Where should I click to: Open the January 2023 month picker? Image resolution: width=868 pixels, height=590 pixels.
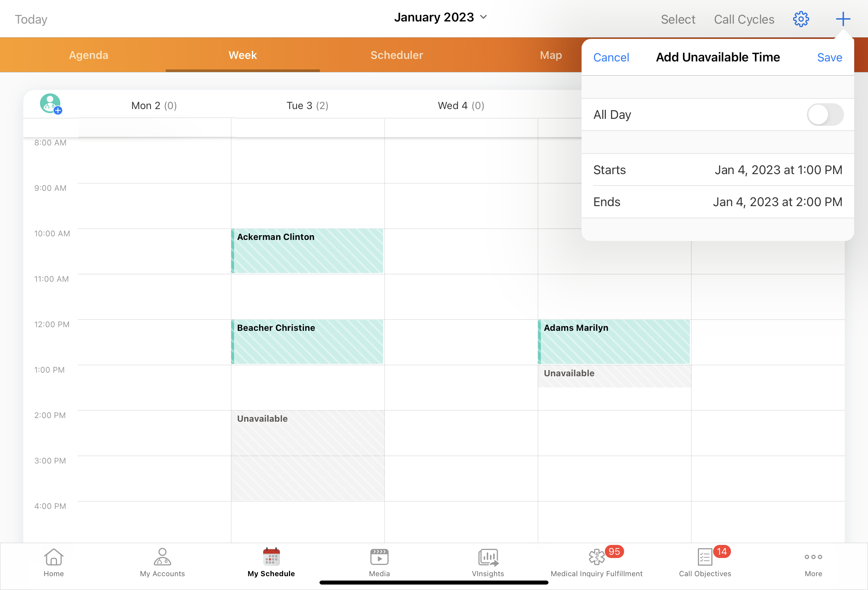pyautogui.click(x=441, y=17)
